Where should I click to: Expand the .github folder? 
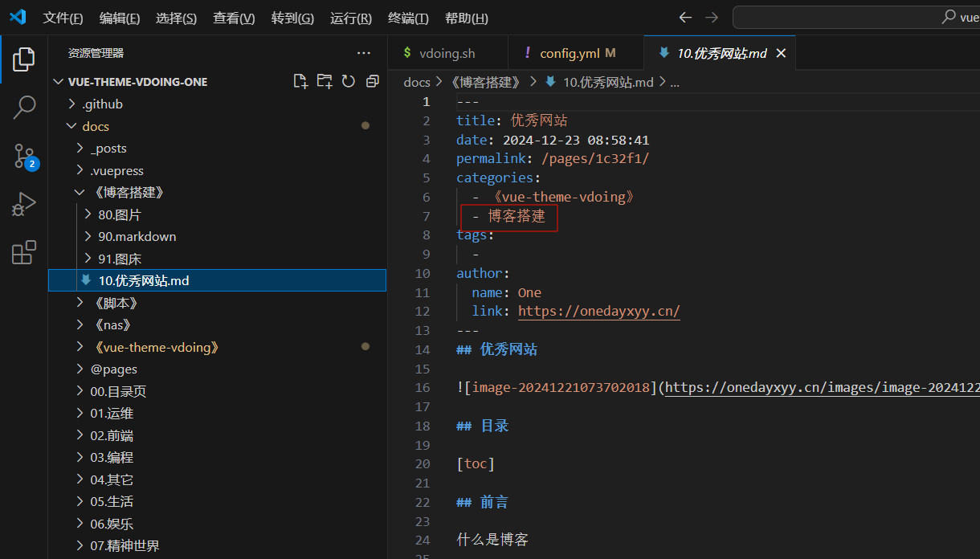tap(218, 104)
